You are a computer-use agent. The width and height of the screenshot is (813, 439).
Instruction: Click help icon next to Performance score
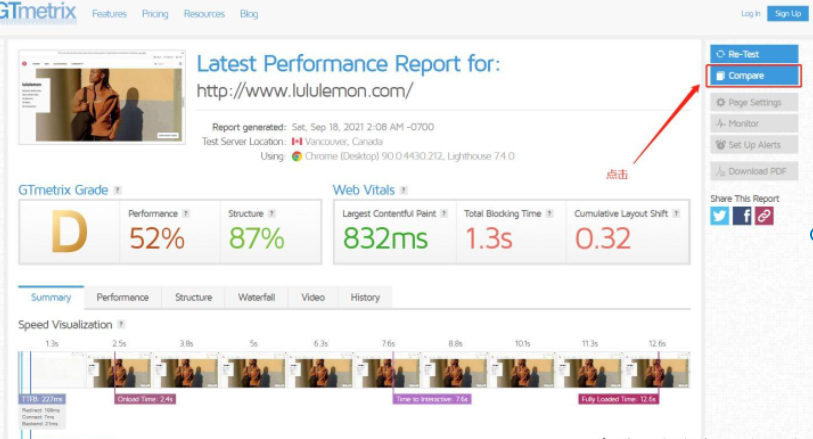(186, 214)
